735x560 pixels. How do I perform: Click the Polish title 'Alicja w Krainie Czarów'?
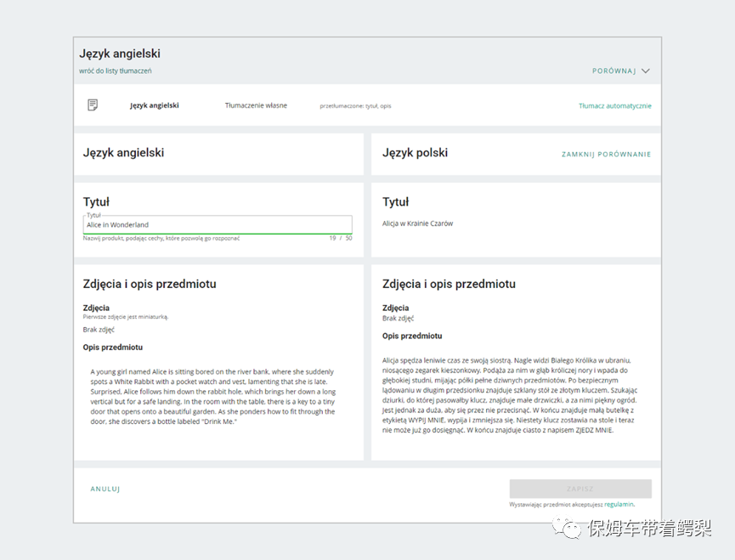pos(417,223)
